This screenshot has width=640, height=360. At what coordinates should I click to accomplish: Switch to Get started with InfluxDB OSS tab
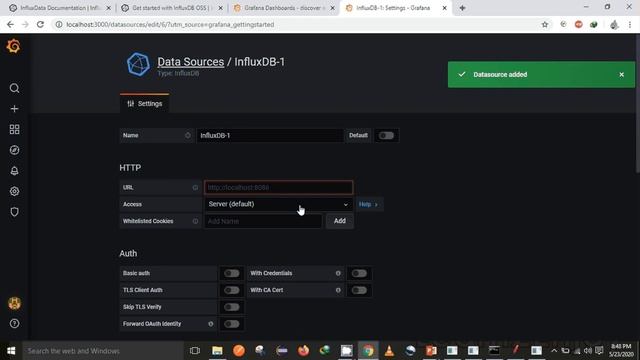[172, 8]
